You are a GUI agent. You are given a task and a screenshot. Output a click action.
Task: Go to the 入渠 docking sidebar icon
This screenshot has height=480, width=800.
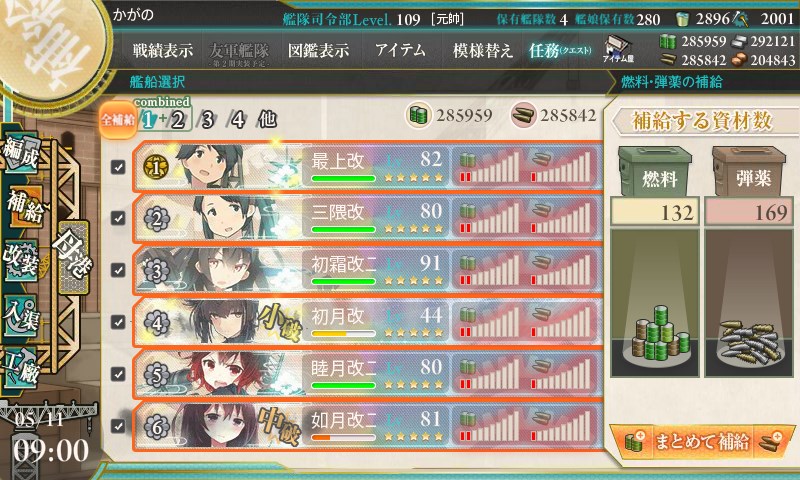[x=21, y=315]
